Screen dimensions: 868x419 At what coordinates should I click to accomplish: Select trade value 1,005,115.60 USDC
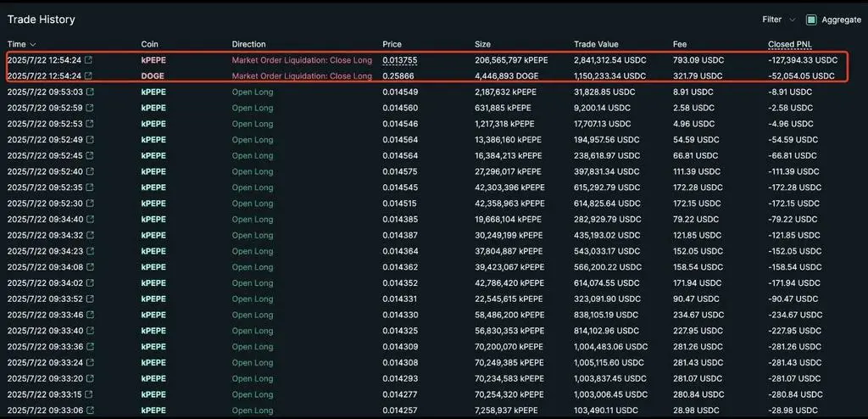click(610, 363)
